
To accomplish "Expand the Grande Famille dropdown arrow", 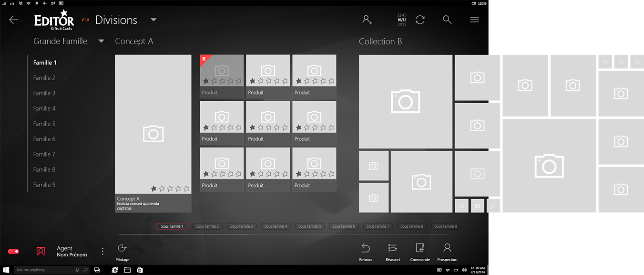I will [x=101, y=41].
